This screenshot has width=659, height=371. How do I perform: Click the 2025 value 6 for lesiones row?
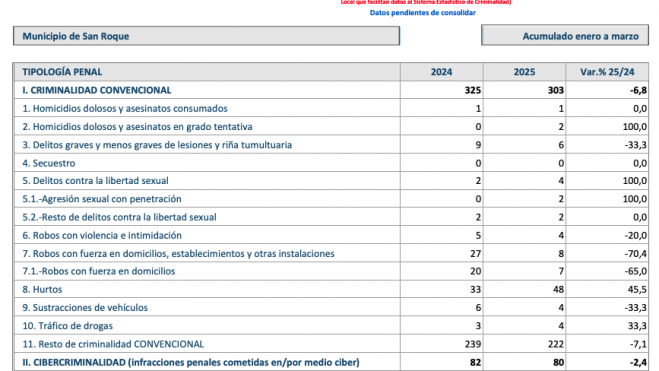[x=561, y=145]
